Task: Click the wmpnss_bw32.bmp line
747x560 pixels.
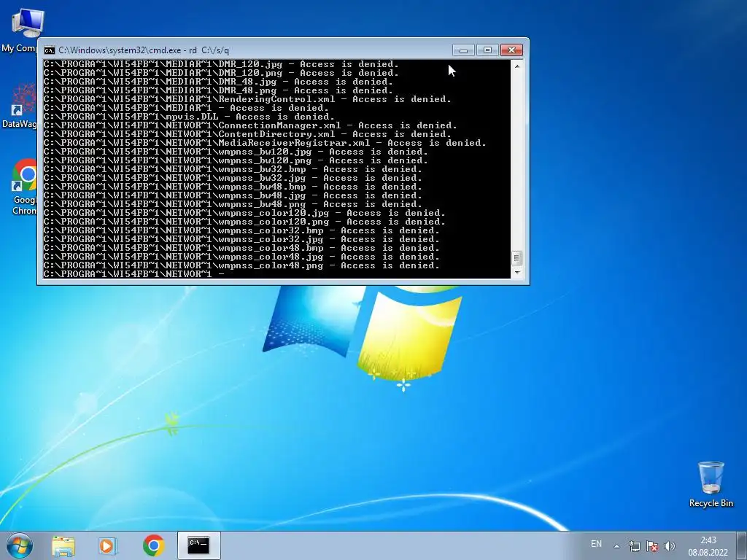Action: click(233, 169)
